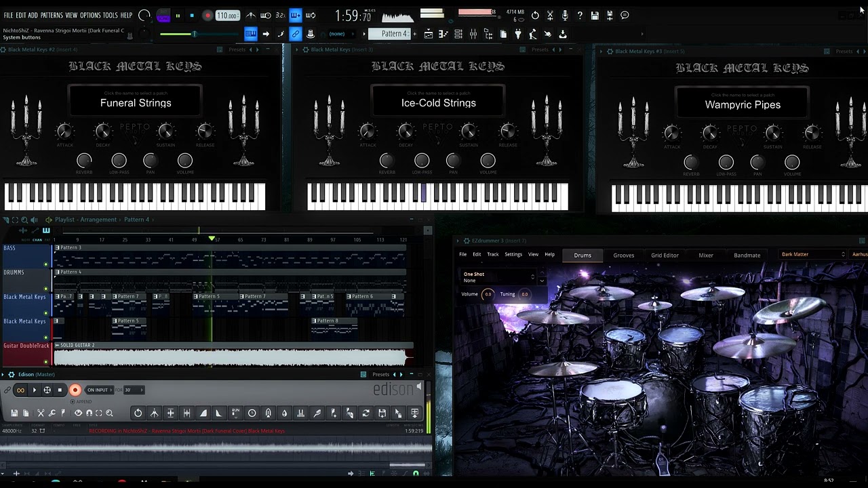Open the Playlist view from main toolbar
The width and height of the screenshot is (868, 488).
(429, 34)
